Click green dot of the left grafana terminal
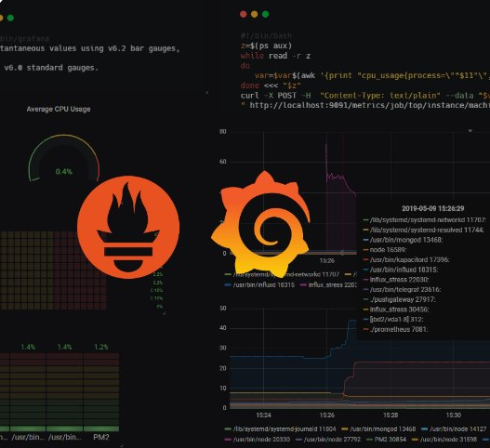Viewport: 490px width, 448px height. 10,18
